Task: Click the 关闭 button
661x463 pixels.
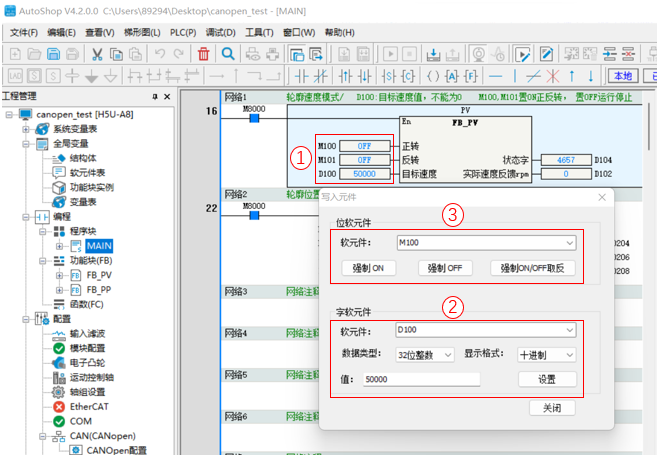Action: (552, 408)
